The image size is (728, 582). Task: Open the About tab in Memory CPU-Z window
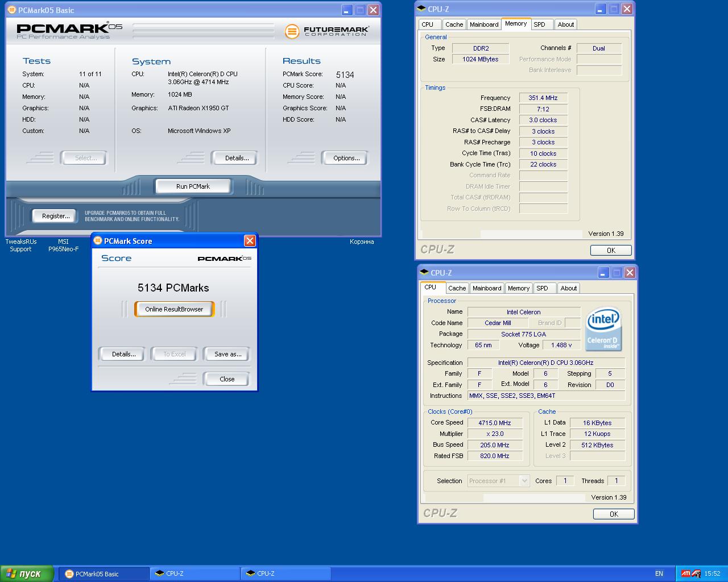[566, 24]
